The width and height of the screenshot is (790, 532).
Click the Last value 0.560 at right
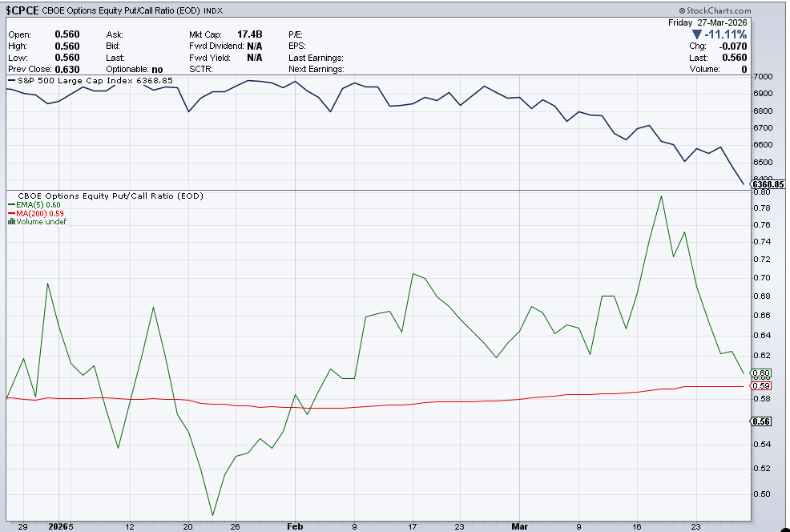pos(735,58)
